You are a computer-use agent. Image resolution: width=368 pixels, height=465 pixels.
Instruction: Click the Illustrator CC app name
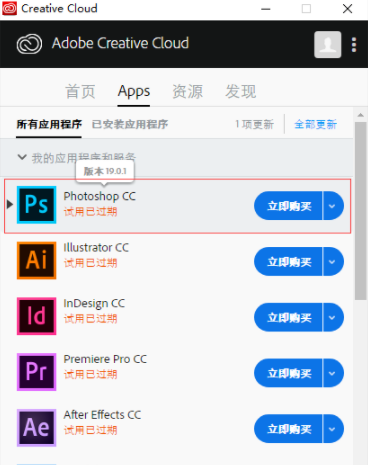tap(96, 248)
